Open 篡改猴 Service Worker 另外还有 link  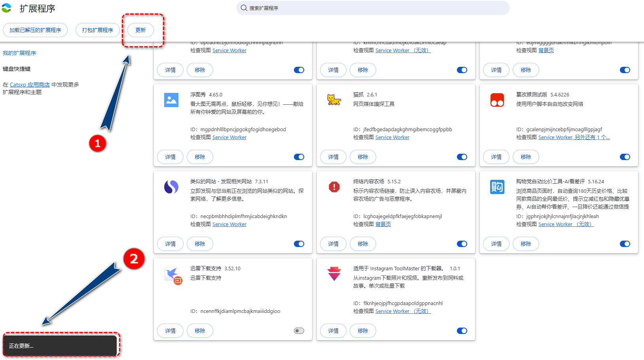tap(574, 137)
